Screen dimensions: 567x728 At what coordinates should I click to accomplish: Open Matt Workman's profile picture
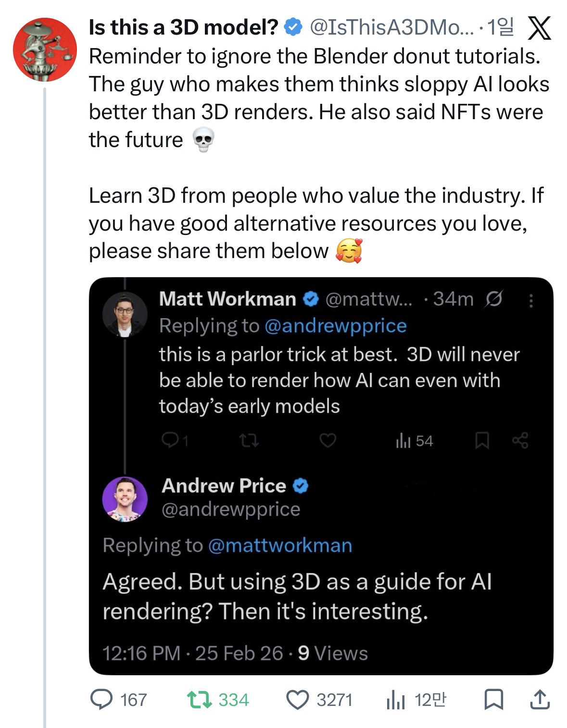point(125,314)
